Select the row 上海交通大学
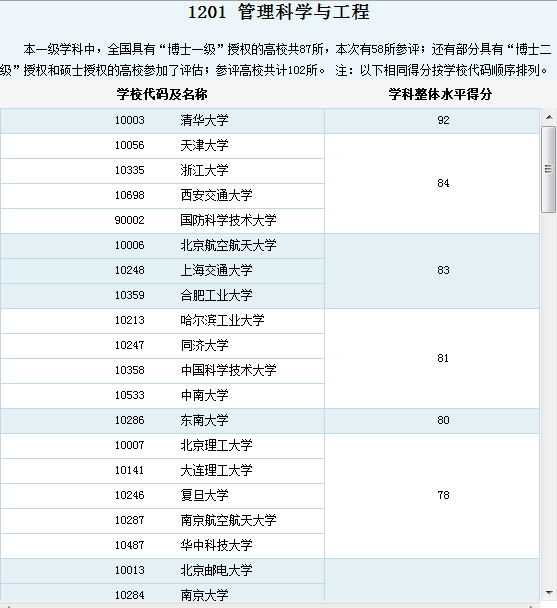 tap(162, 271)
